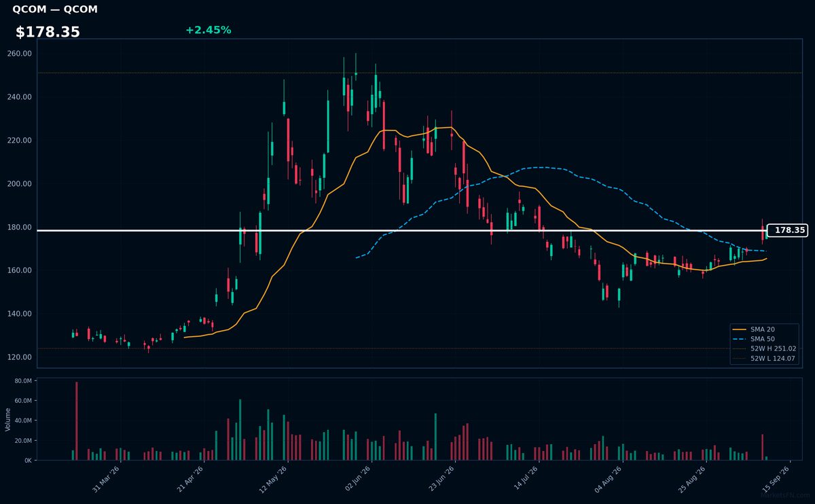Click the Volume axis title

click(x=8, y=419)
